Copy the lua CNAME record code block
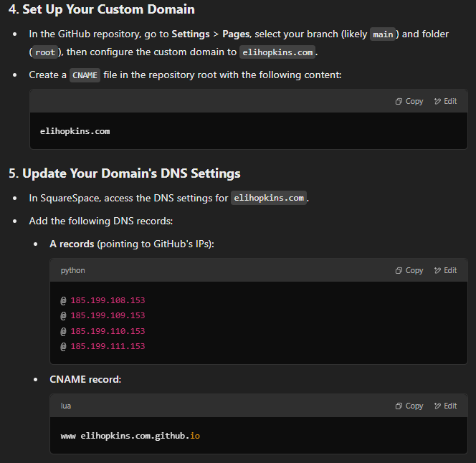This screenshot has width=476, height=463. point(409,406)
